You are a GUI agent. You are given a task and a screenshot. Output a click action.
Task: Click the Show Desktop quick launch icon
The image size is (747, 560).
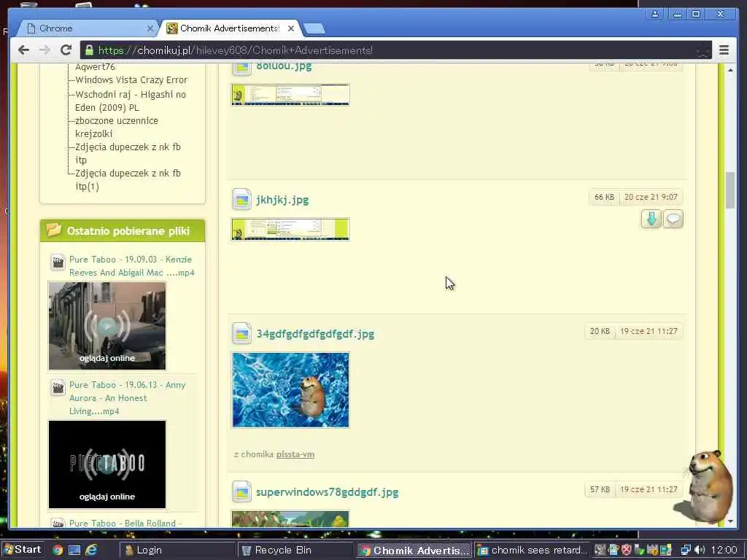coord(74,551)
